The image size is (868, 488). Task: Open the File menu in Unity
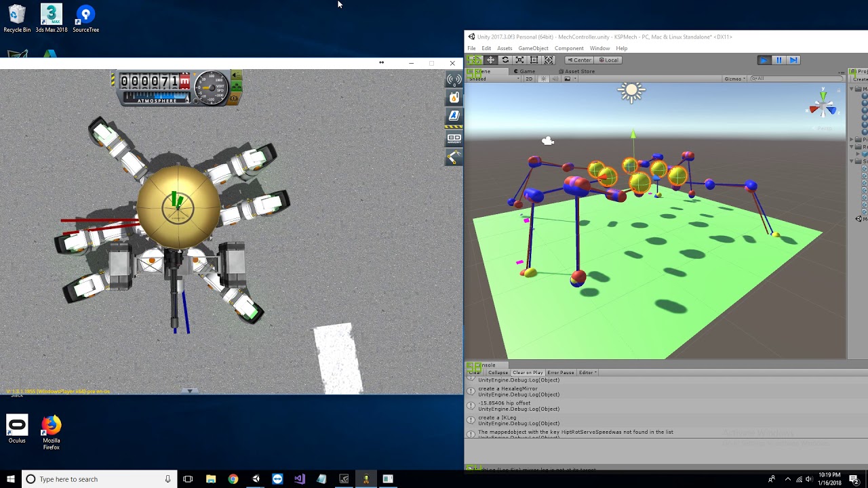pos(471,48)
